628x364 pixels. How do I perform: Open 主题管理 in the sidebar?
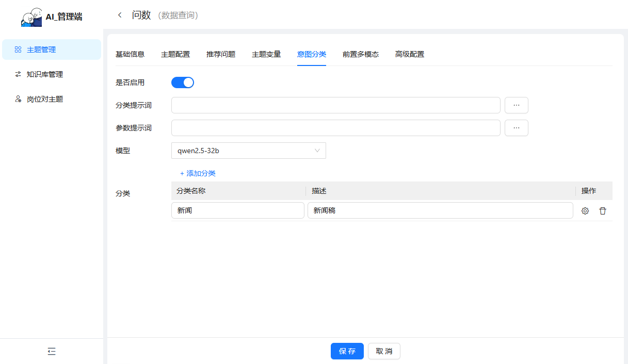click(x=41, y=50)
